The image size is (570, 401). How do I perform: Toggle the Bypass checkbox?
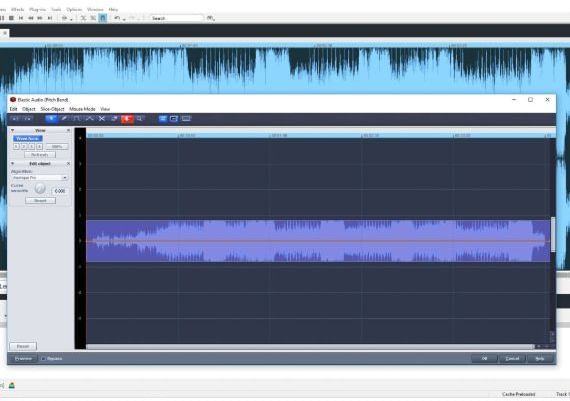coord(43,359)
